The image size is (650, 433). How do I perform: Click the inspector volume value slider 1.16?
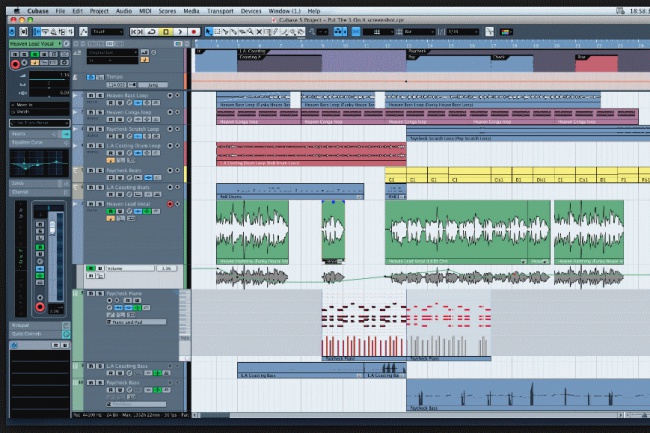click(x=49, y=75)
